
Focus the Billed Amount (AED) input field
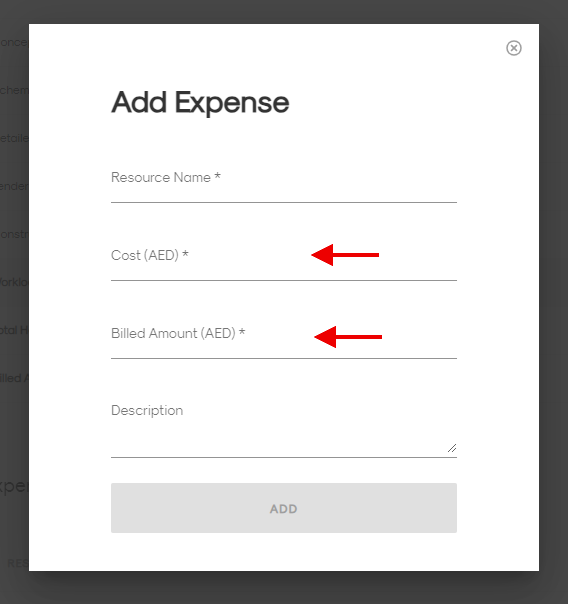tap(284, 341)
